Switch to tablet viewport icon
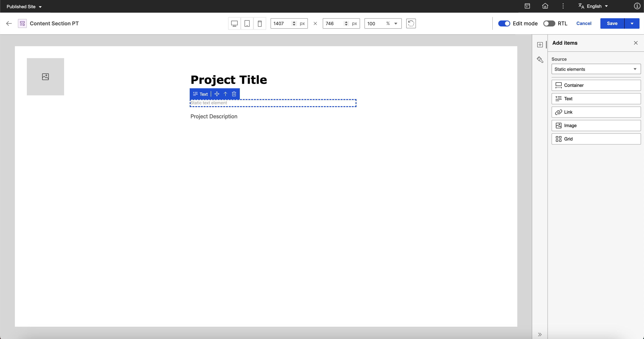This screenshot has width=644, height=339. [247, 23]
